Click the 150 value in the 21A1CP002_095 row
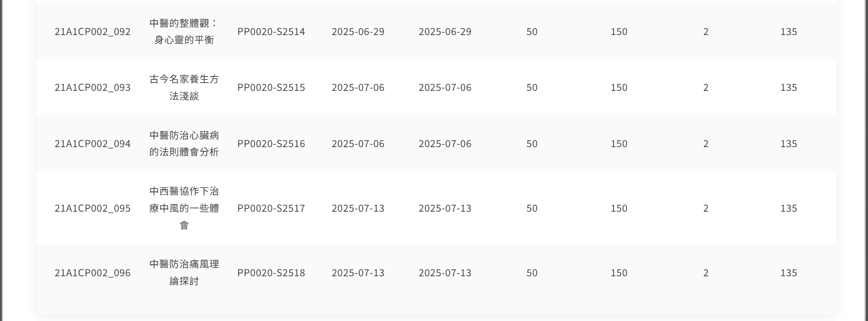 tap(619, 208)
